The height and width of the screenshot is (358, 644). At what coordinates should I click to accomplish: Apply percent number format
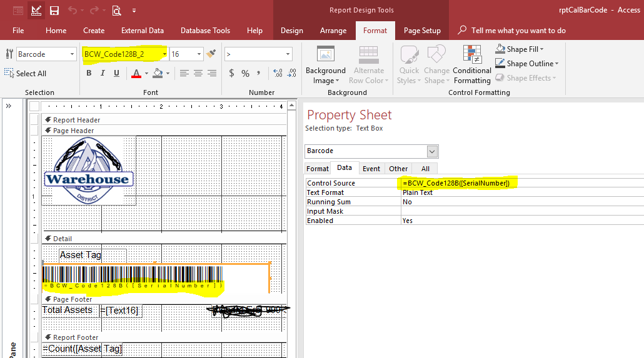245,73
